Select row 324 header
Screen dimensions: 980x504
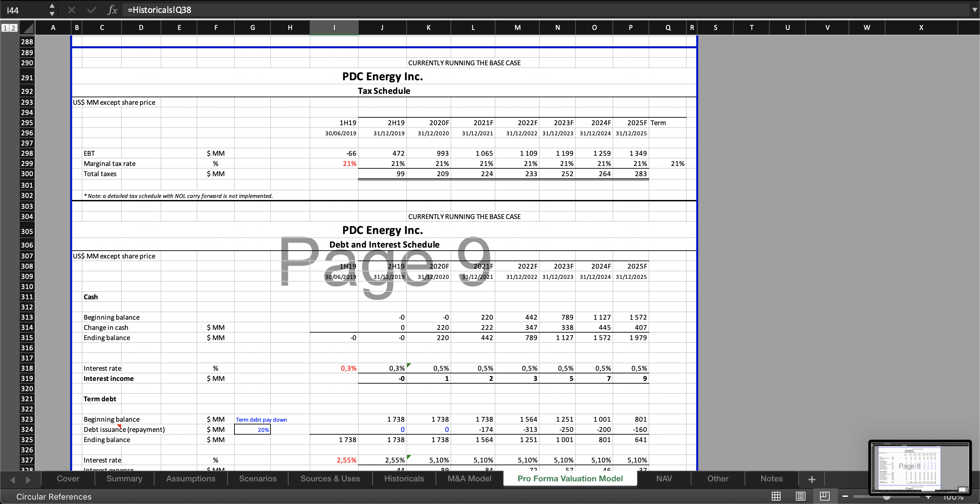[x=27, y=429]
